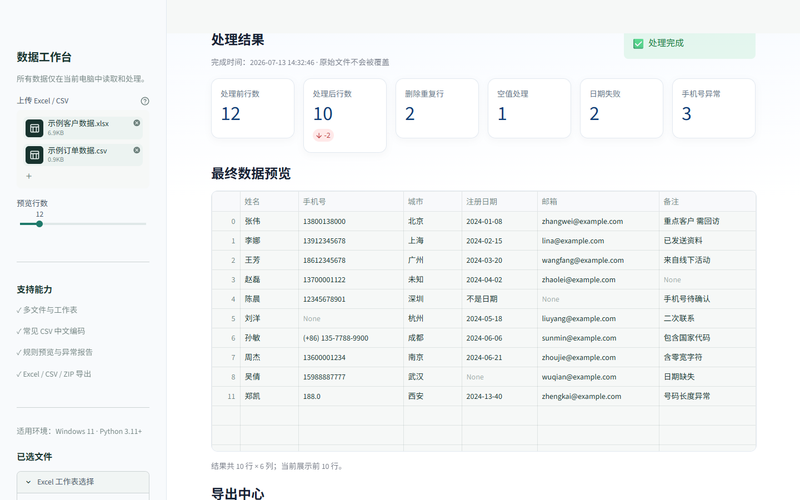This screenshot has width=800, height=500.
Task: Select the 2024-13-40 date cell
Action: point(499,396)
